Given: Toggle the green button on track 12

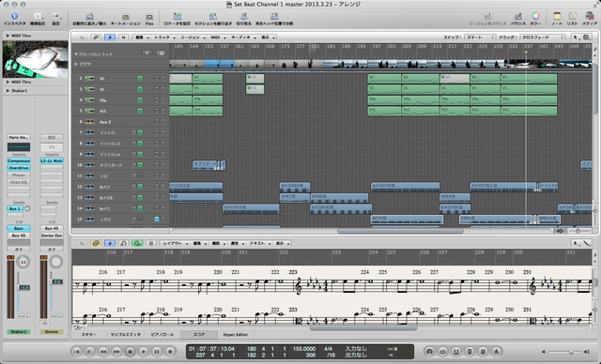Looking at the screenshot, I should (x=140, y=187).
